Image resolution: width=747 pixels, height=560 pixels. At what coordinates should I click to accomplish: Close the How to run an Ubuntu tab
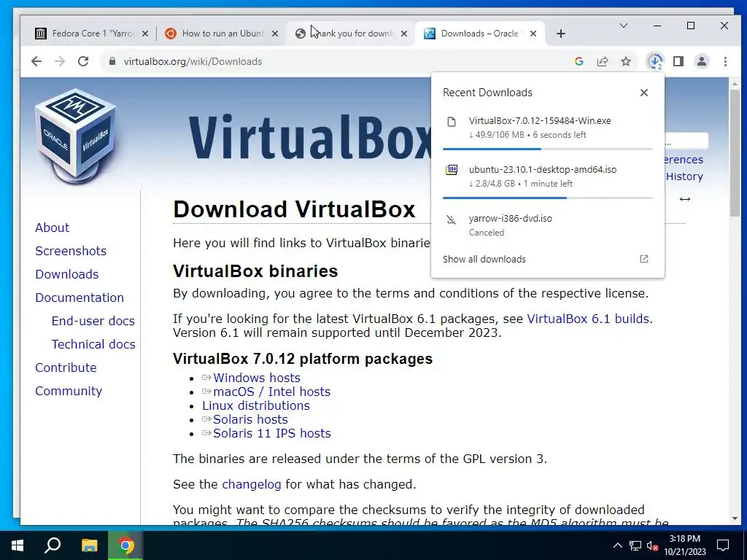point(275,34)
